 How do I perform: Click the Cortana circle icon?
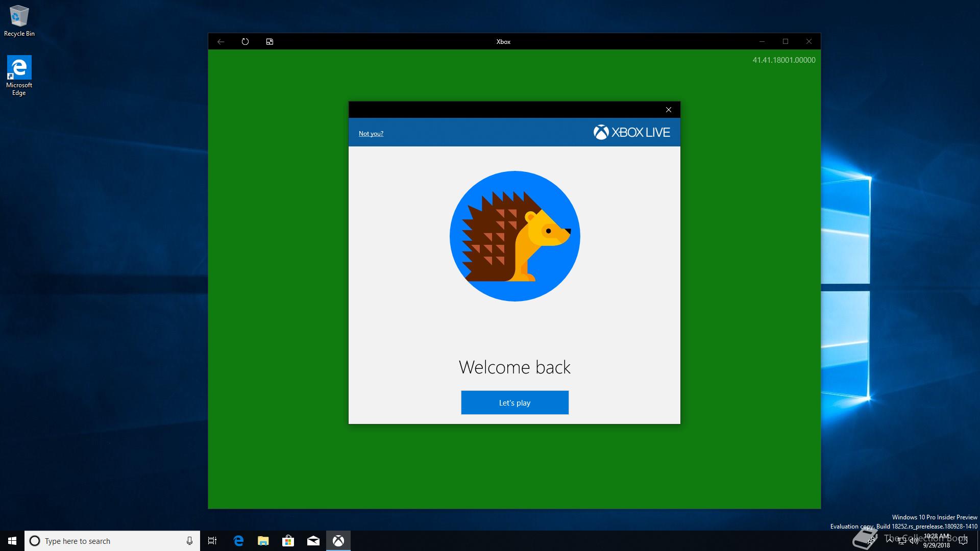(x=35, y=541)
